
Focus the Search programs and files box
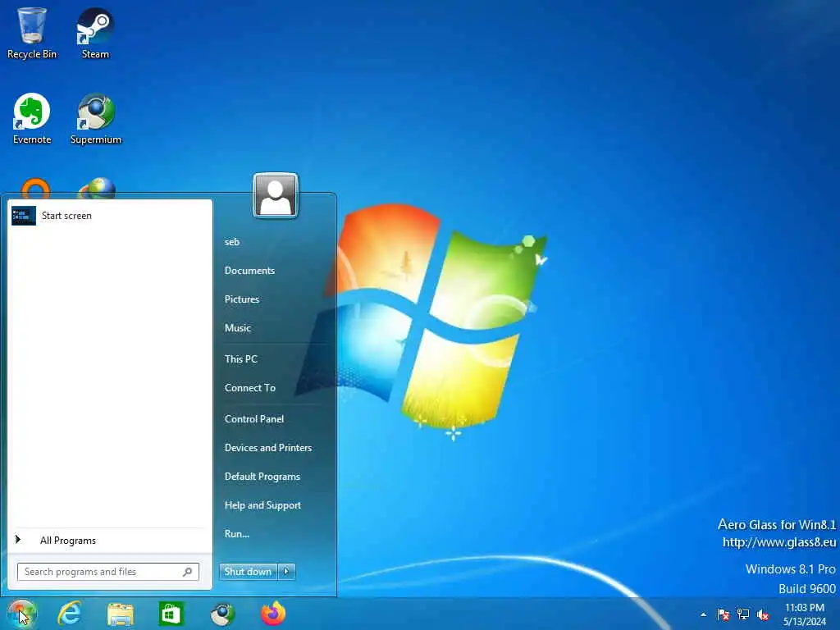(108, 572)
